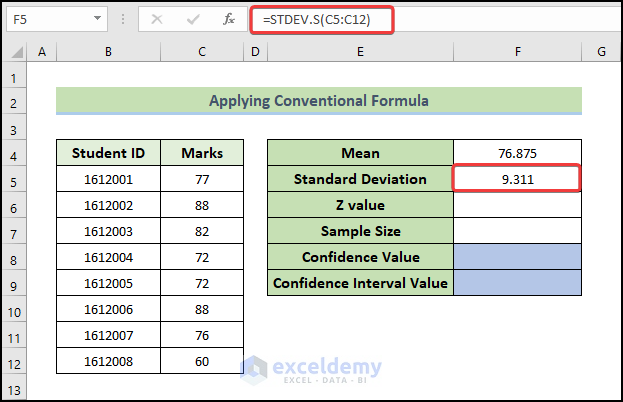Open the Insert Function fx dialog
The height and width of the screenshot is (402, 623).
click(229, 19)
